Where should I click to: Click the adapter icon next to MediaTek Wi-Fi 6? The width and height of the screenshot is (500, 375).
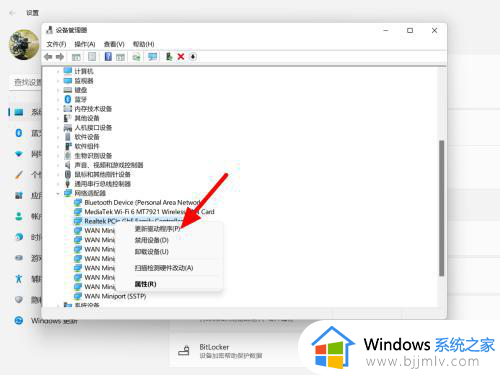78,212
